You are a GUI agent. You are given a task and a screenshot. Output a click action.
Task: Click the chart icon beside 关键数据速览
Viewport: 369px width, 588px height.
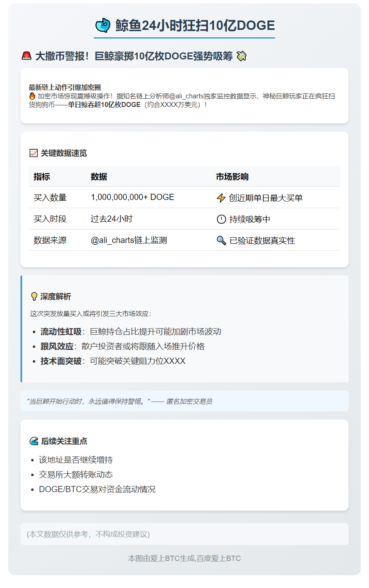click(34, 153)
